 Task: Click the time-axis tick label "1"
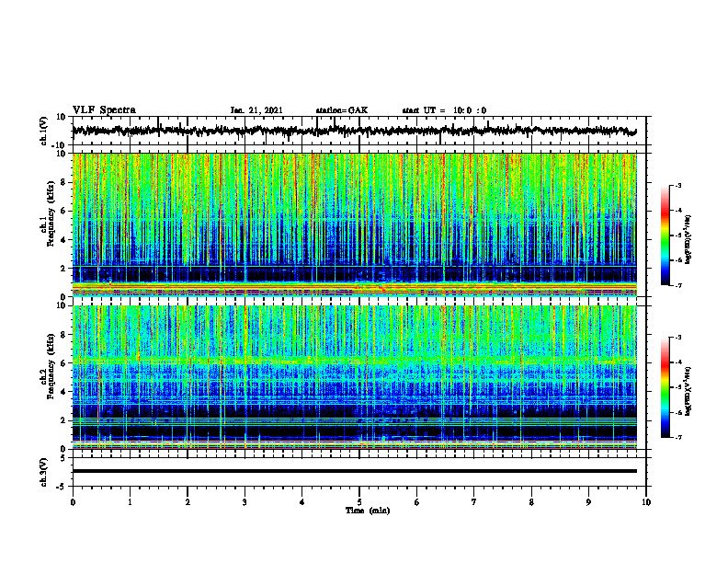130,502
